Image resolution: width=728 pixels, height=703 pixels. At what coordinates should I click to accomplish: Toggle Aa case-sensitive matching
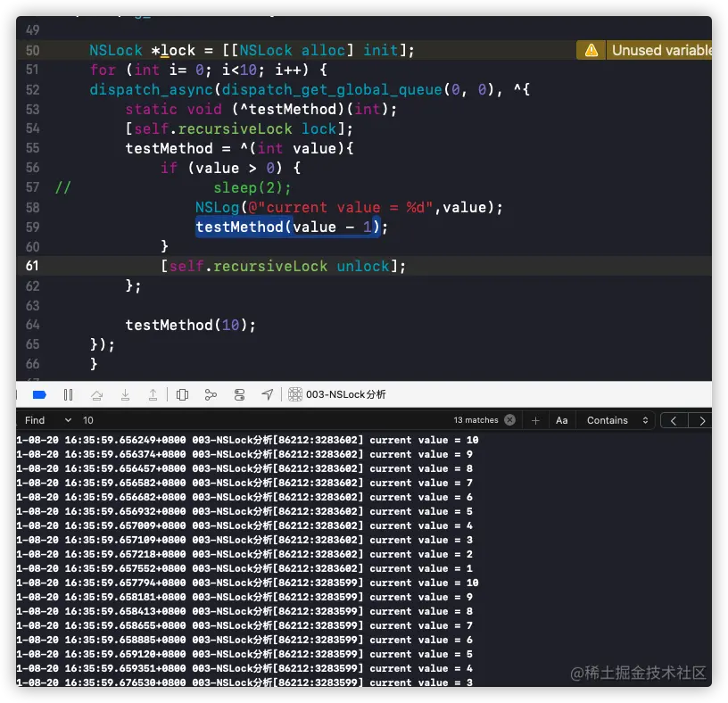click(x=562, y=420)
